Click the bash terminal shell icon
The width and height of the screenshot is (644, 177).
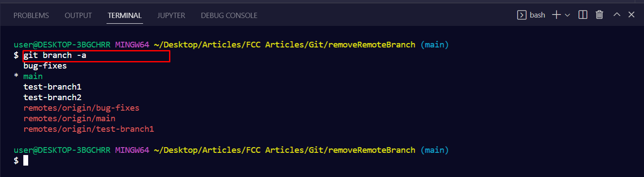point(522,15)
